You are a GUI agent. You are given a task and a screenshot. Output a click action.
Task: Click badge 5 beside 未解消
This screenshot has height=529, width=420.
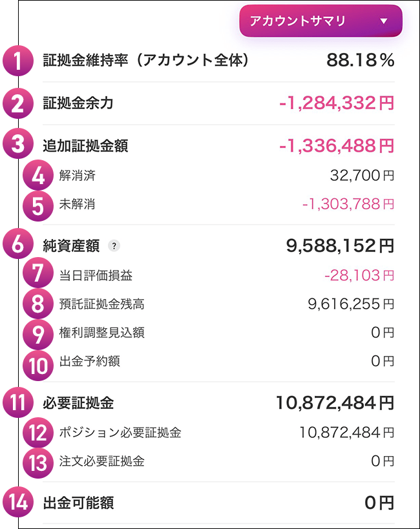pyautogui.click(x=39, y=206)
